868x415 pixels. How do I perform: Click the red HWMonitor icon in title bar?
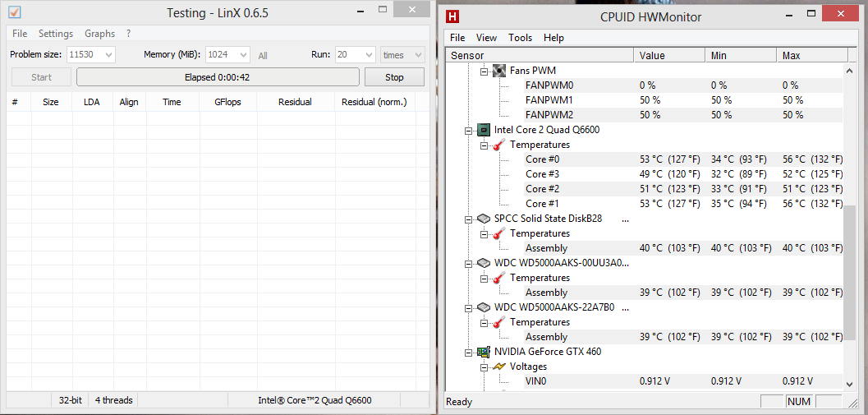(452, 16)
